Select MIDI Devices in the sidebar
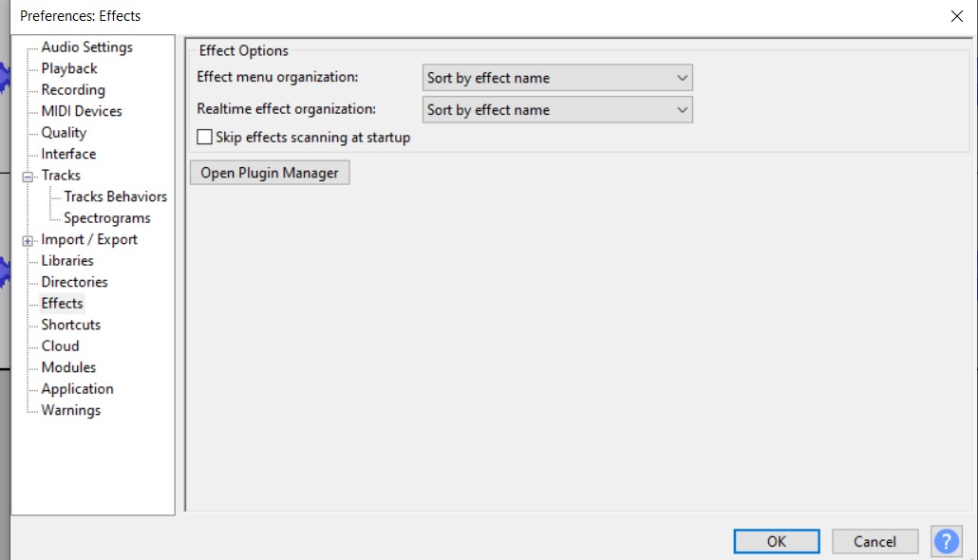Image resolution: width=978 pixels, height=560 pixels. (82, 111)
